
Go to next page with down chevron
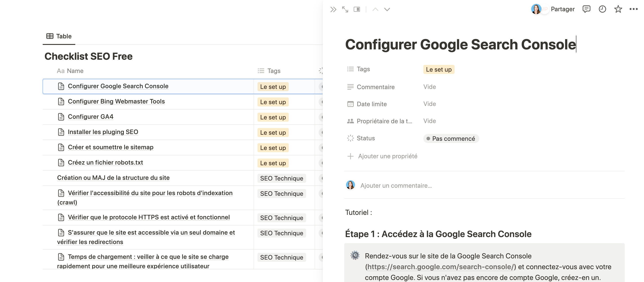tap(387, 9)
